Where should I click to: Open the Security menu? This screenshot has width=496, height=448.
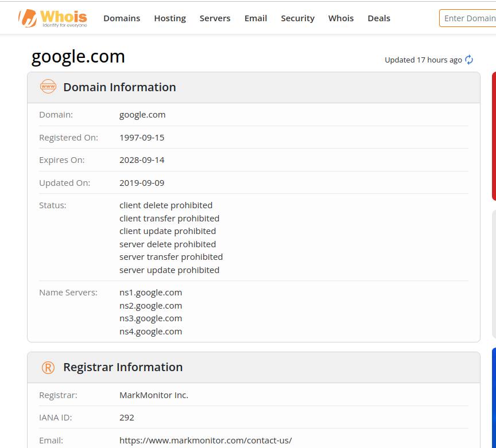[x=298, y=18]
